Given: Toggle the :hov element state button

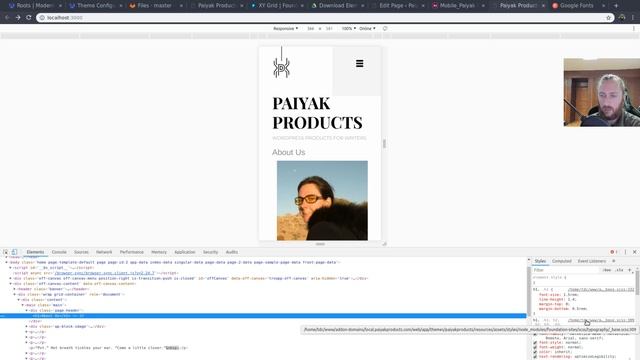Looking at the screenshot, I should (607, 270).
